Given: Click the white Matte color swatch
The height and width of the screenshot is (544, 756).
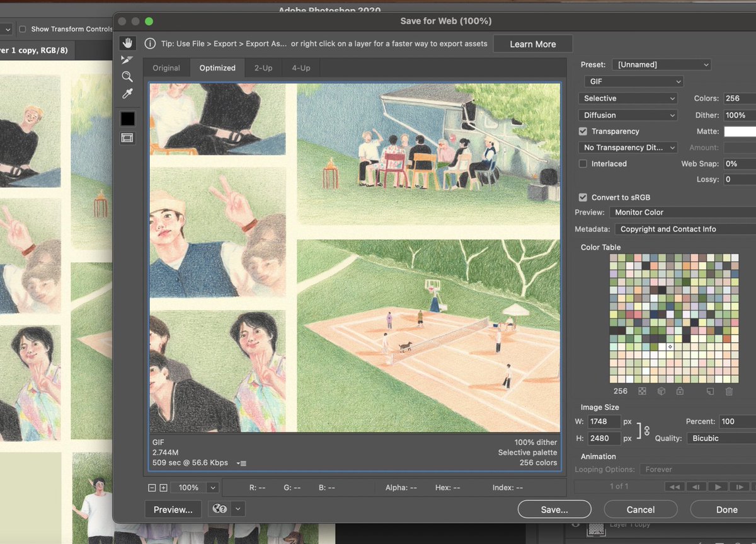Looking at the screenshot, I should (x=740, y=131).
